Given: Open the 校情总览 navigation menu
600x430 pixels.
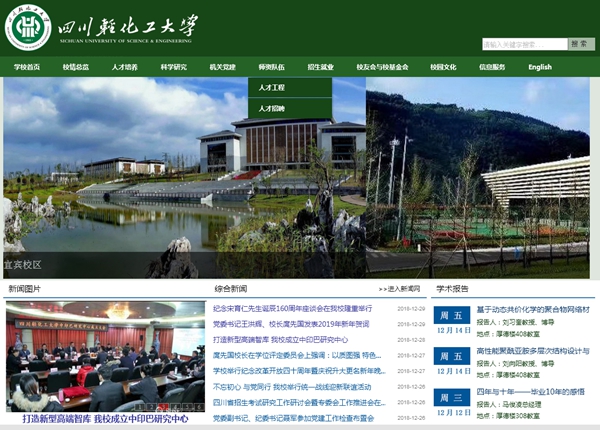Looking at the screenshot, I should 76,67.
